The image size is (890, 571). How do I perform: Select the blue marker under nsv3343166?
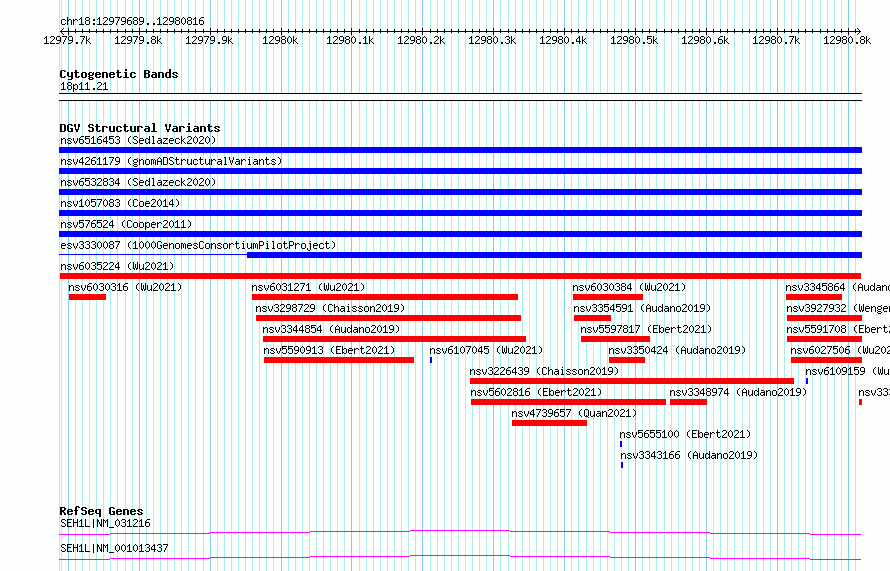pyautogui.click(x=622, y=465)
